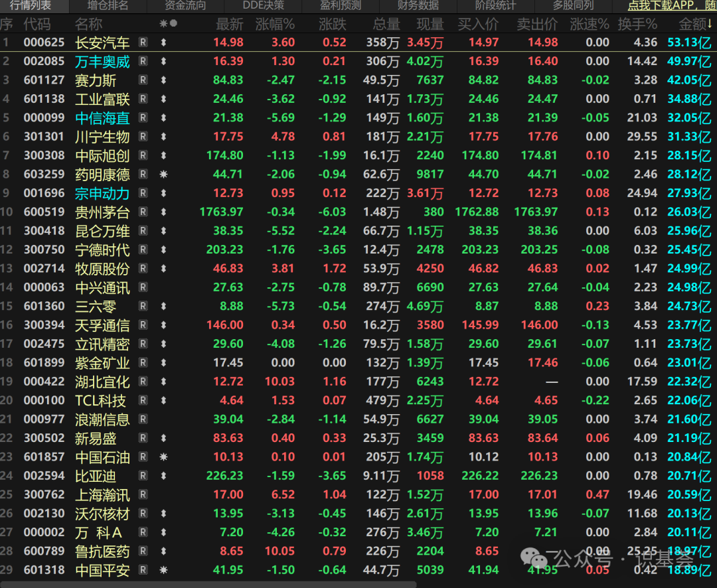This screenshot has height=588, width=717.
Task: Click the R badge beside 宁德时代
Action: 143,250
